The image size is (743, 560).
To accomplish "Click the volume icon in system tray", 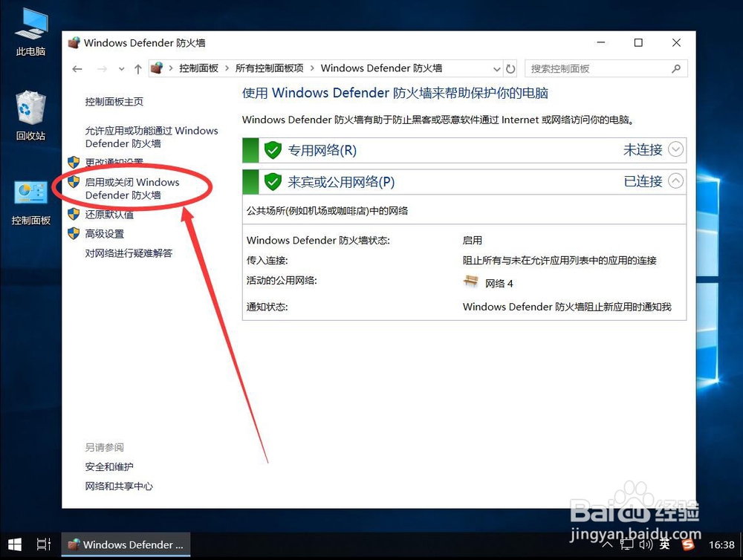I will [x=646, y=545].
